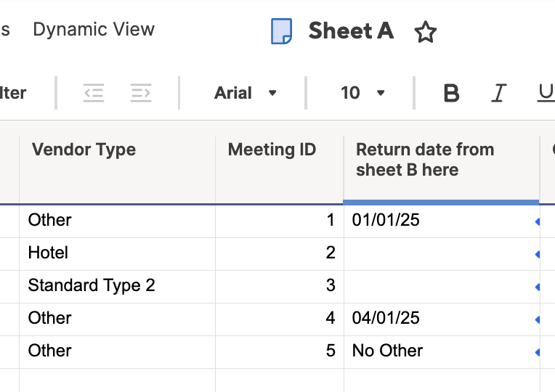Open the Arial font dropdown
The height and width of the screenshot is (392, 555).
point(246,93)
